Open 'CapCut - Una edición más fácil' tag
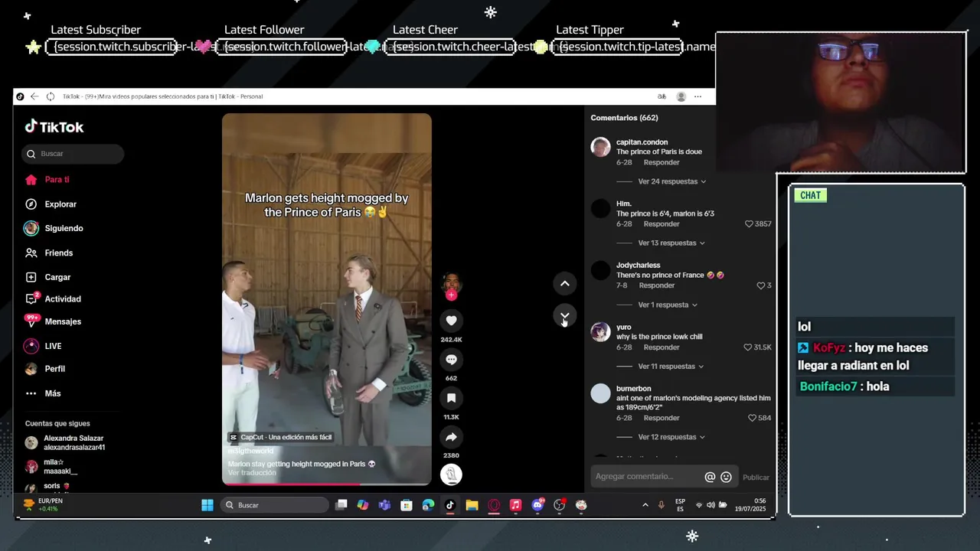This screenshot has width=980, height=551. click(x=281, y=437)
